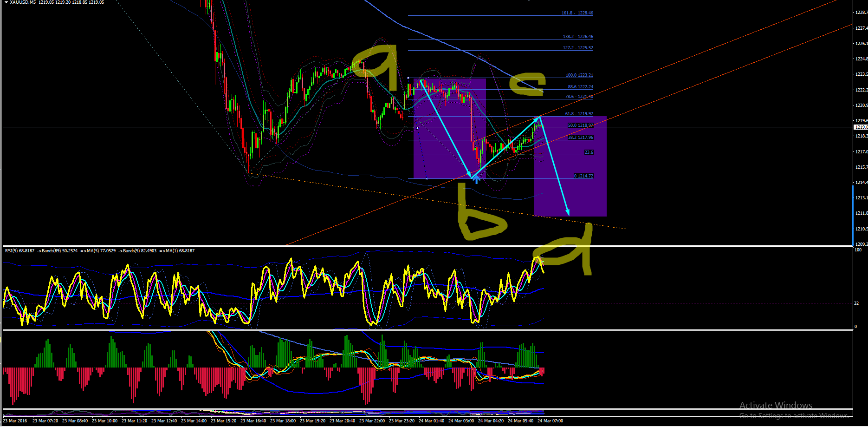Click the 23 Mar 2016 date on time axis
The image size is (868, 427).
point(15,421)
